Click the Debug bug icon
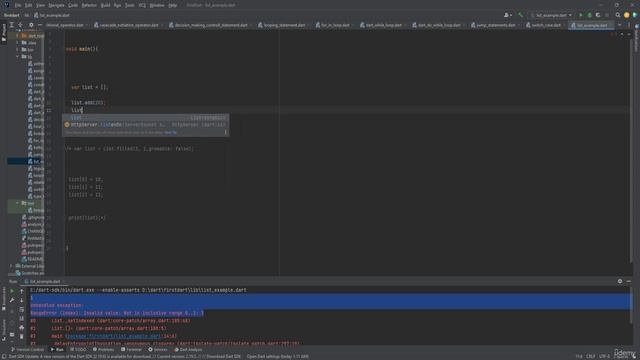 [589, 15]
